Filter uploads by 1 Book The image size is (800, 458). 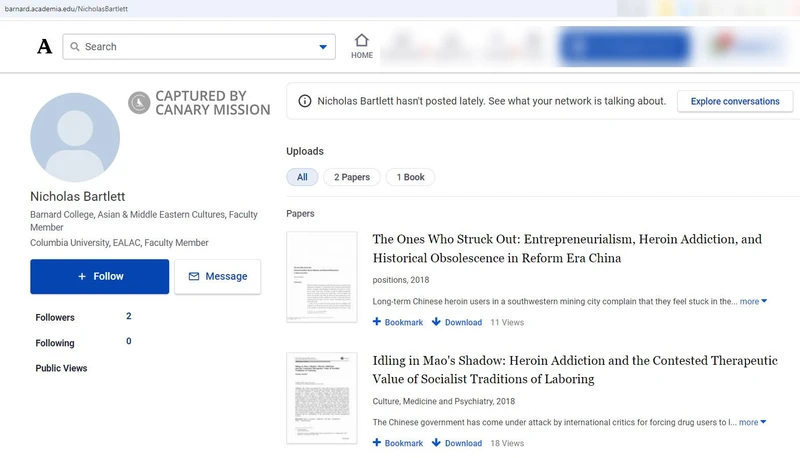click(x=410, y=177)
